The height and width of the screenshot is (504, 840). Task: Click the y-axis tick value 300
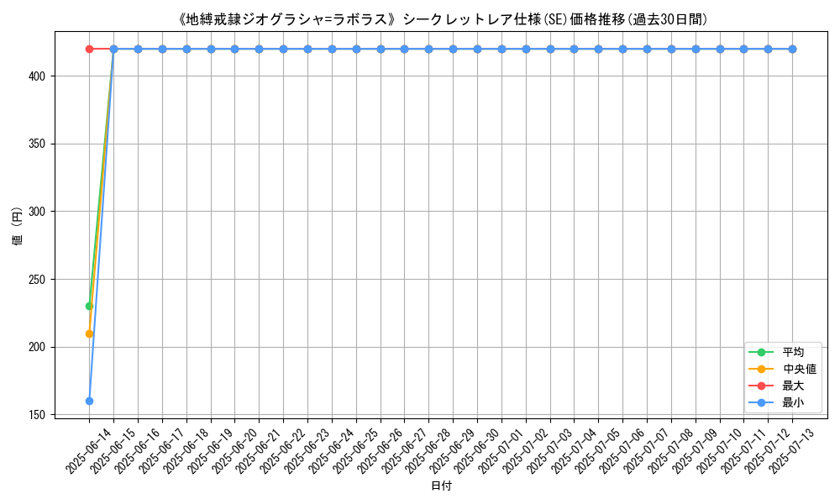[x=36, y=212]
